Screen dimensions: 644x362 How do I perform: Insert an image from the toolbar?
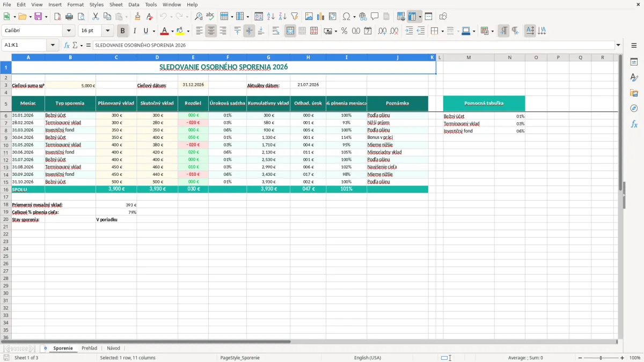pos(309,17)
